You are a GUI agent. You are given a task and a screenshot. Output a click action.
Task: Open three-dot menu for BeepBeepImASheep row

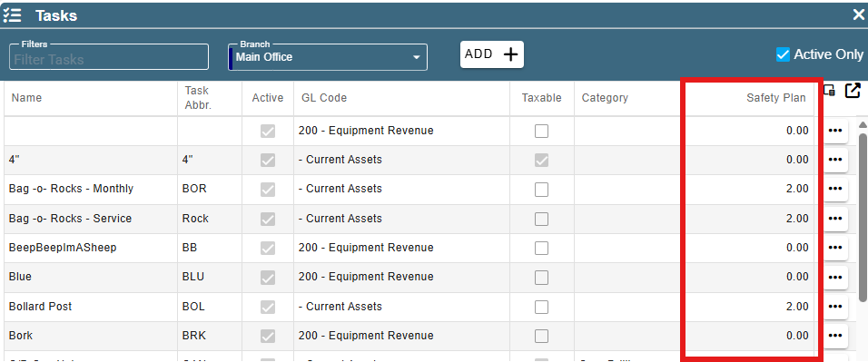[835, 248]
